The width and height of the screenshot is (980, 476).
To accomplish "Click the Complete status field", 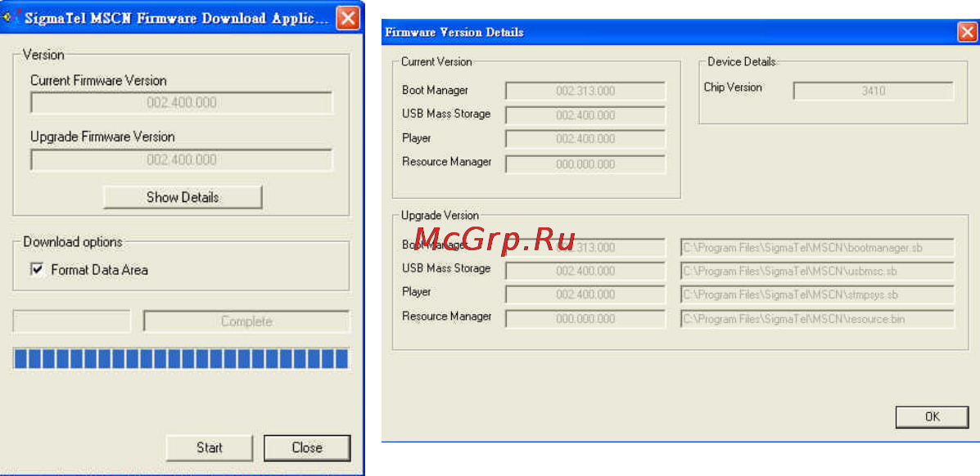I will [x=246, y=321].
